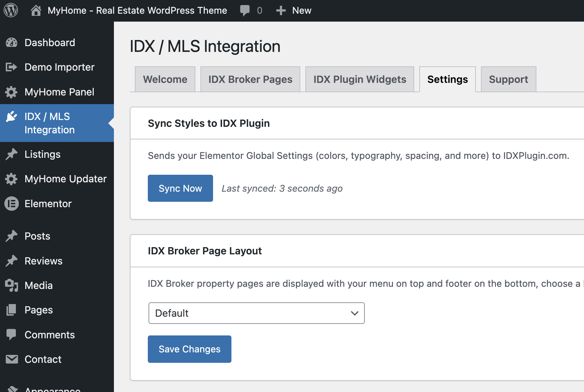Go to the Support tab
The image size is (584, 392).
(508, 79)
